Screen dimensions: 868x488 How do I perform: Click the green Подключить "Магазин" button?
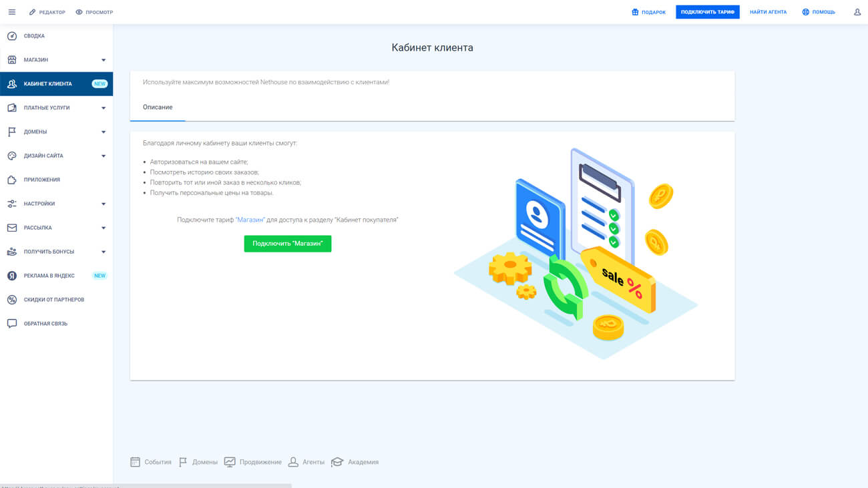pos(287,244)
